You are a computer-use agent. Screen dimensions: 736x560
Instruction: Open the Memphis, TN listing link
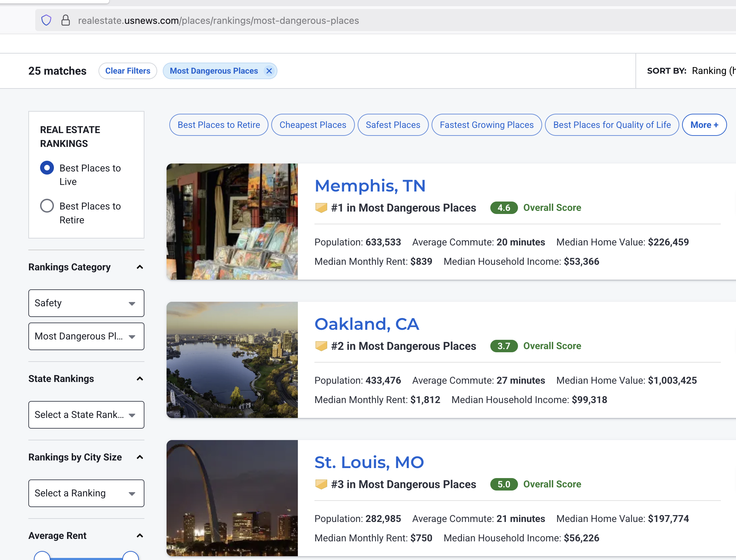[x=370, y=186]
